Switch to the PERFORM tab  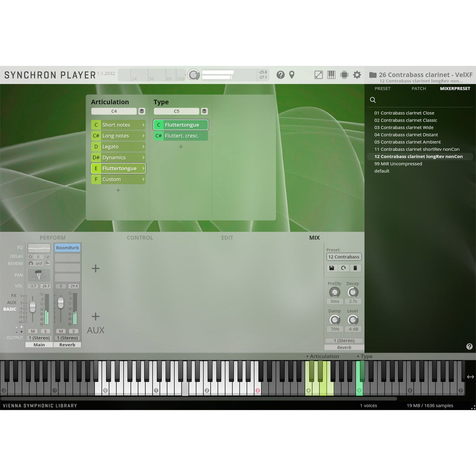(53, 238)
